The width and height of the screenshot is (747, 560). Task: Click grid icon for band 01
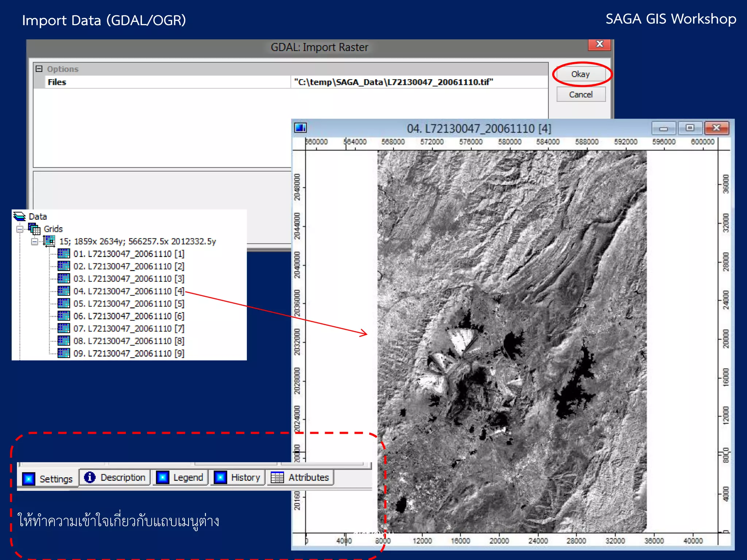[x=64, y=253]
